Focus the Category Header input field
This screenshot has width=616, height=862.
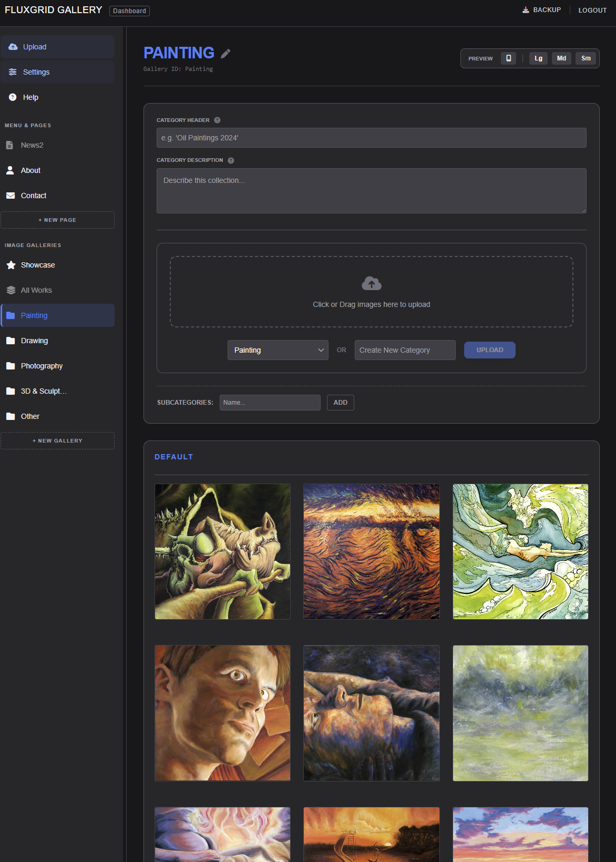[372, 138]
